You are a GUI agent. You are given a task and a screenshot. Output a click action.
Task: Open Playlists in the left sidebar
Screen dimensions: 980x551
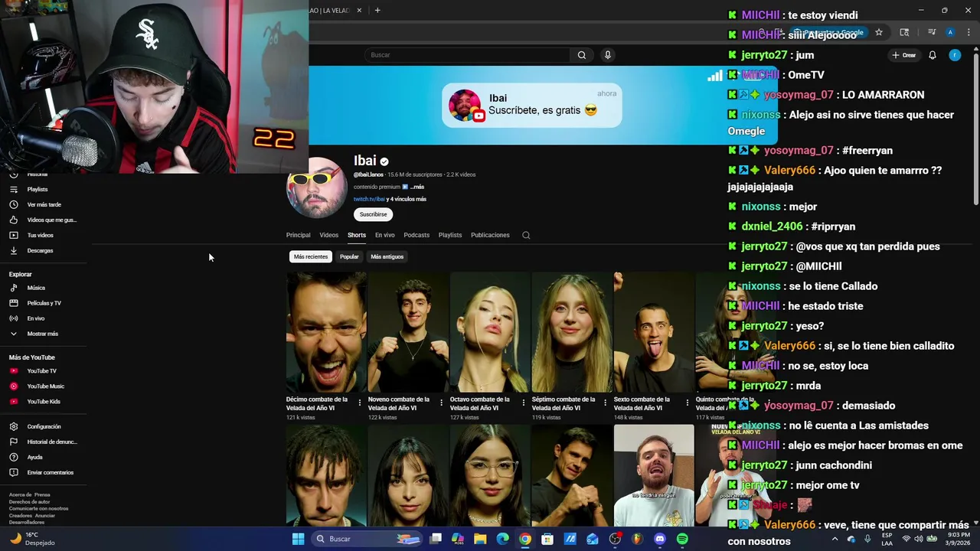tap(37, 189)
